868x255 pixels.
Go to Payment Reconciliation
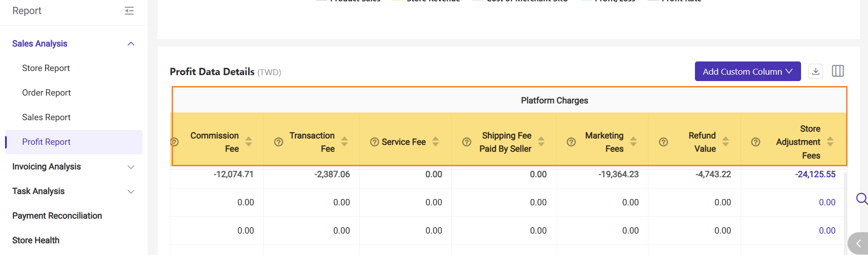click(57, 216)
